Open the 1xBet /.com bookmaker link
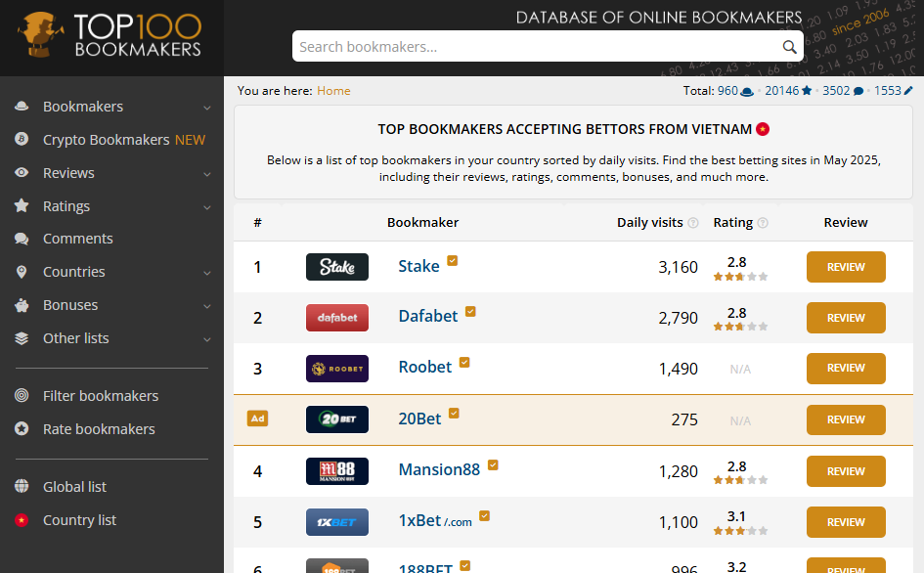The image size is (924, 573). 435,520
